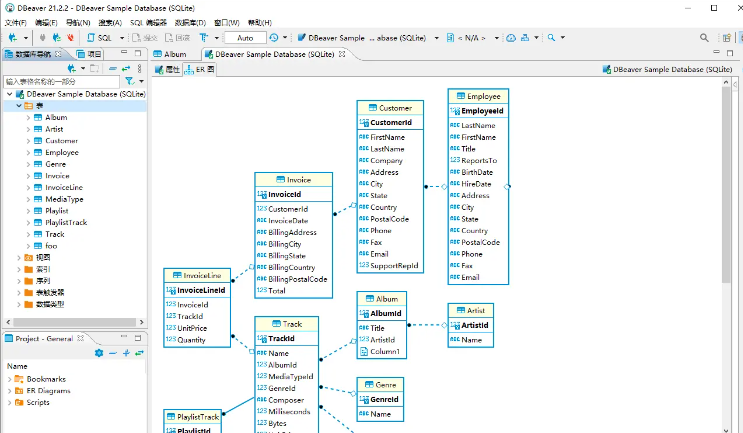
Task: Select the Customer entity header in ER diagram
Action: 390,108
